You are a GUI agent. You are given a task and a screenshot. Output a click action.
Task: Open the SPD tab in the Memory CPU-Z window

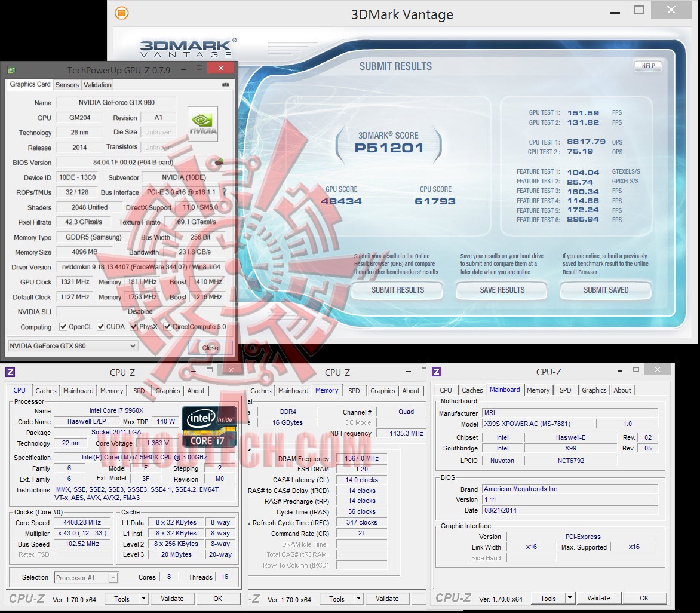pos(354,391)
